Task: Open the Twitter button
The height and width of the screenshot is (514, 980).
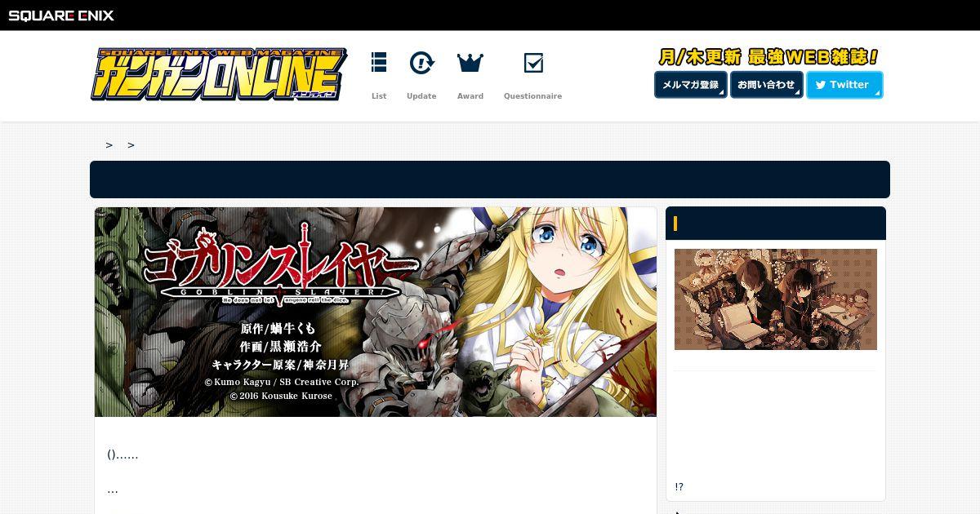Action: (844, 85)
